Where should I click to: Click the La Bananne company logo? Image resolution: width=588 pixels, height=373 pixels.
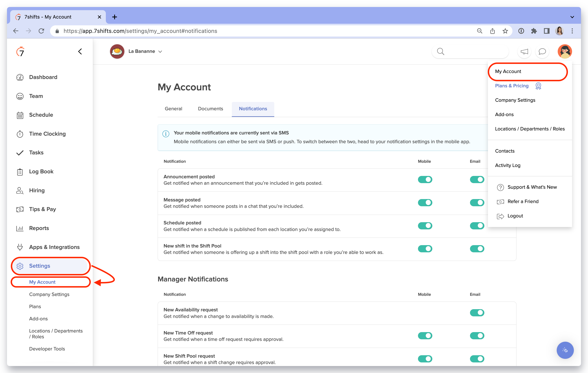point(117,51)
